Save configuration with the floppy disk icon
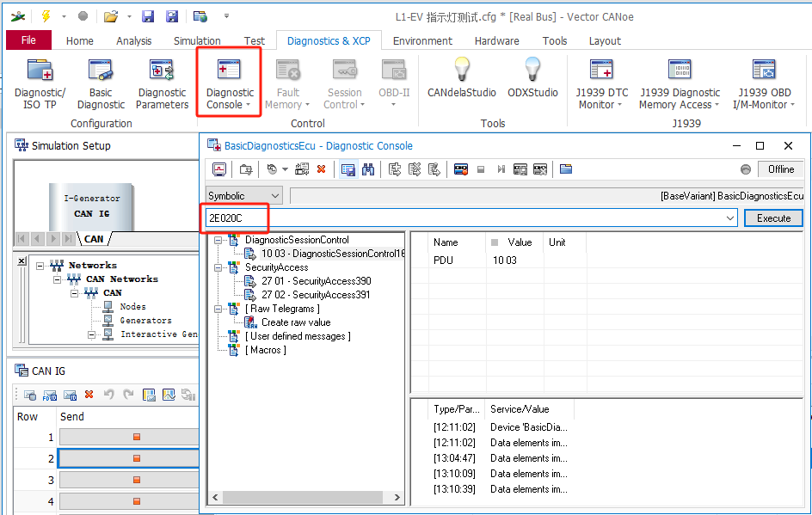This screenshot has width=812, height=515. (x=148, y=16)
